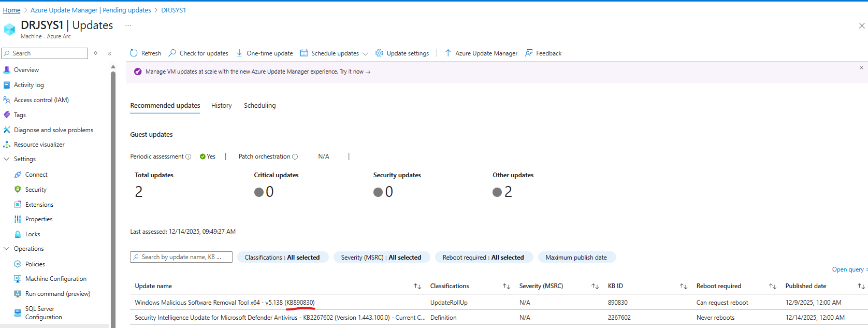Collapse the Operations section

point(7,249)
